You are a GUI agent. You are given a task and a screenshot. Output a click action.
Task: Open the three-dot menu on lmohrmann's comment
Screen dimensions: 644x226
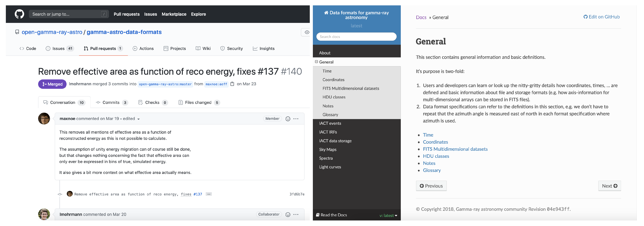click(296, 214)
